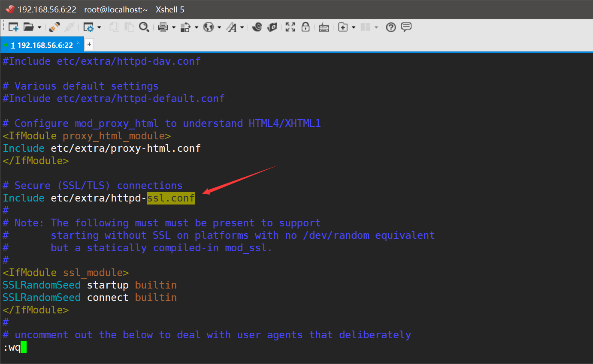Click the speech bubble feedback icon

click(x=406, y=27)
